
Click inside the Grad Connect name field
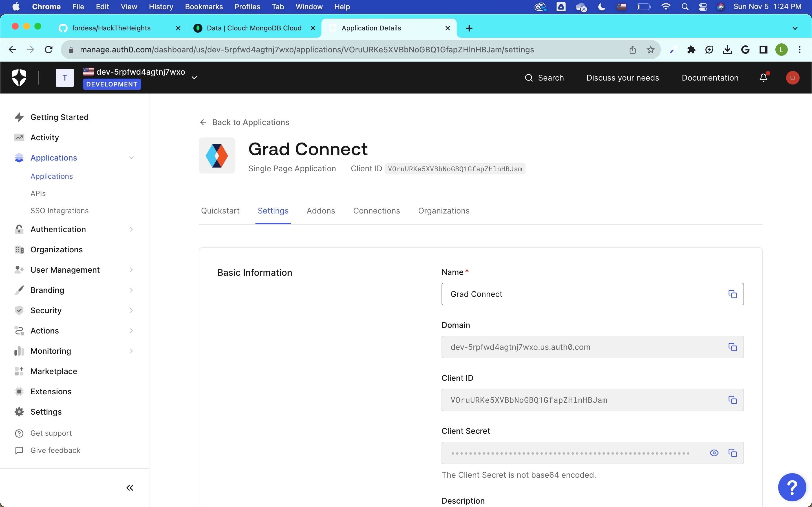pos(570,294)
